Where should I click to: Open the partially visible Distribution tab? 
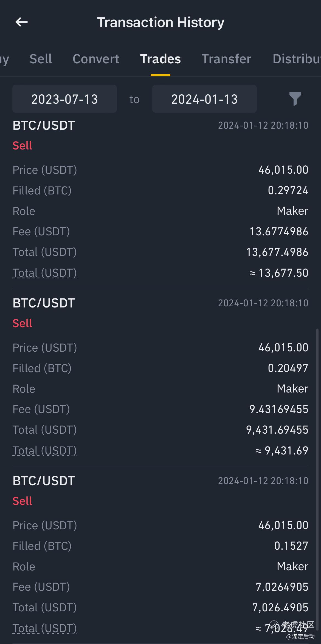click(296, 59)
